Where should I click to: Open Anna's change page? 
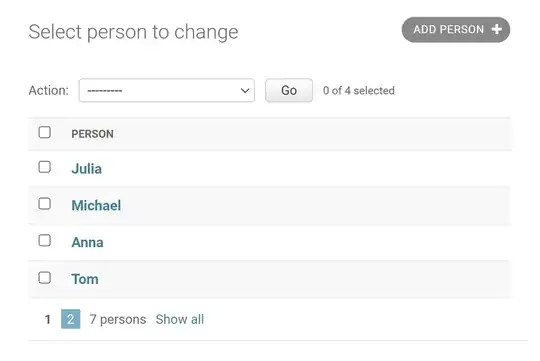[87, 243]
